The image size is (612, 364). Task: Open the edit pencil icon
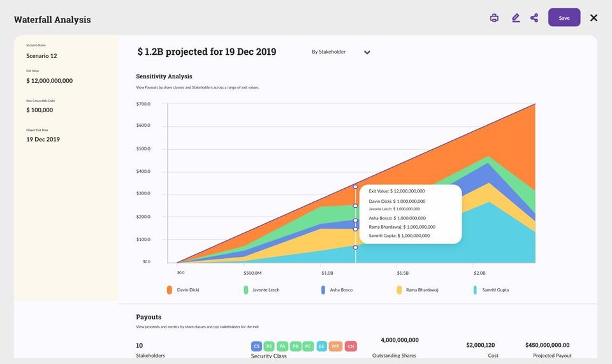pyautogui.click(x=516, y=18)
